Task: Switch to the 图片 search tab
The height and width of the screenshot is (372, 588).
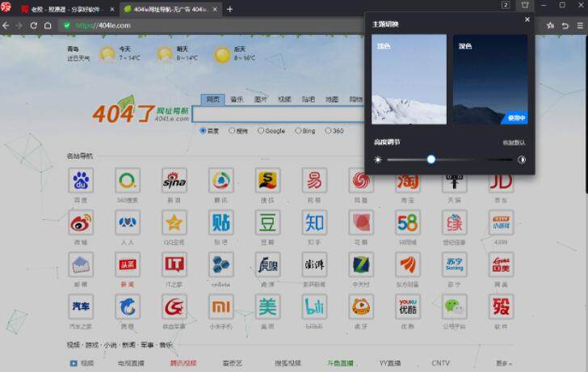Action: click(260, 99)
